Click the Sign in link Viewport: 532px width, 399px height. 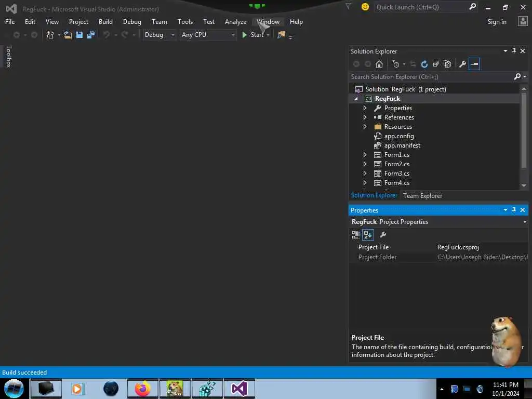(x=497, y=22)
